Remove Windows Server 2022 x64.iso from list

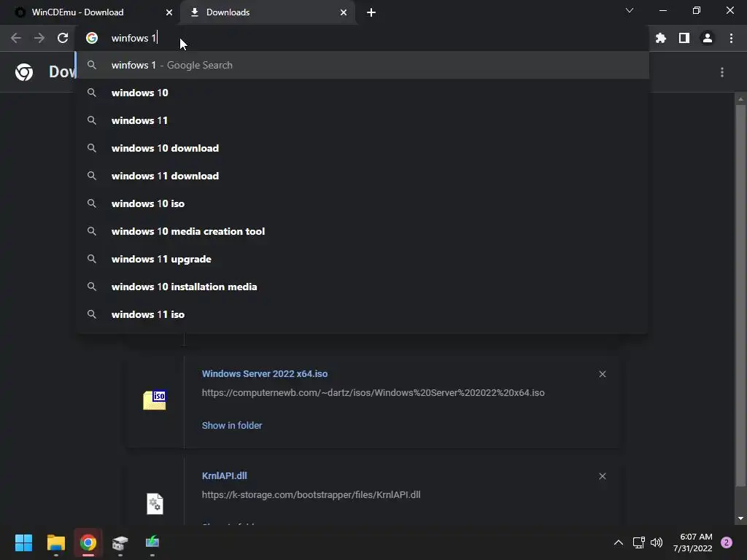click(x=602, y=374)
